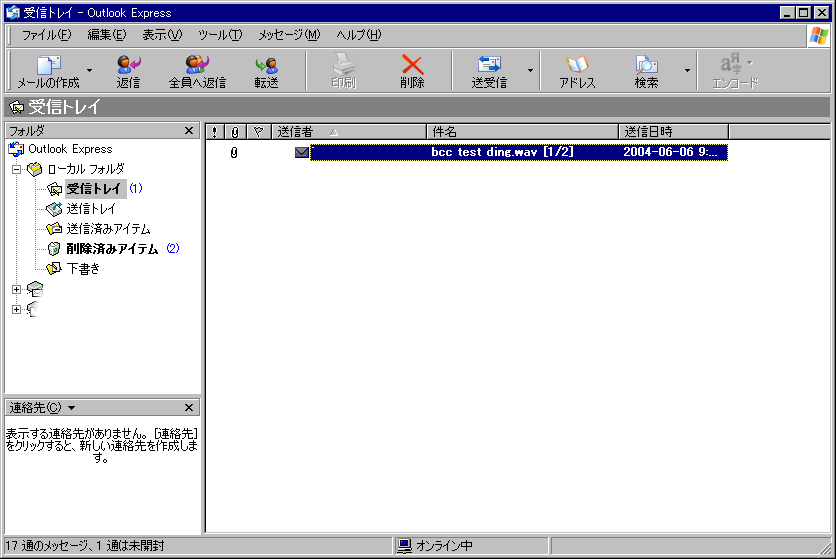Select the Outlook Express root folder
Viewport: 836px width, 559px height.
[70, 149]
